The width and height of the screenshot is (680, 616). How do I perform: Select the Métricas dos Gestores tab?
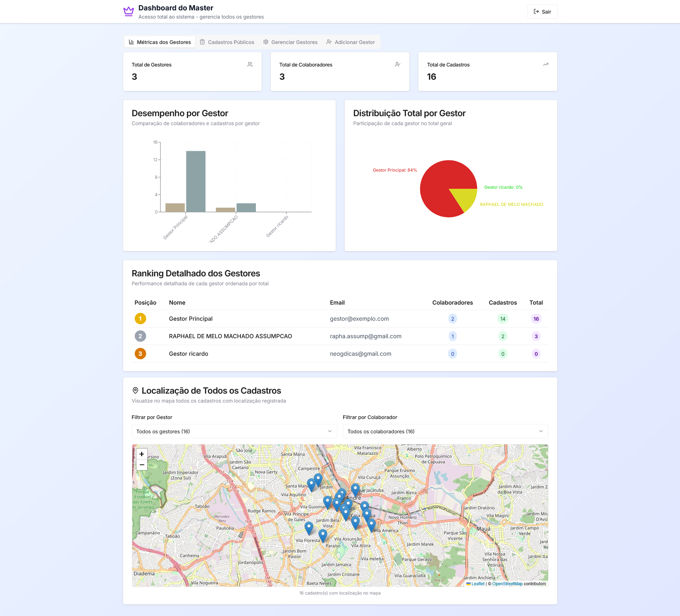pyautogui.click(x=160, y=42)
